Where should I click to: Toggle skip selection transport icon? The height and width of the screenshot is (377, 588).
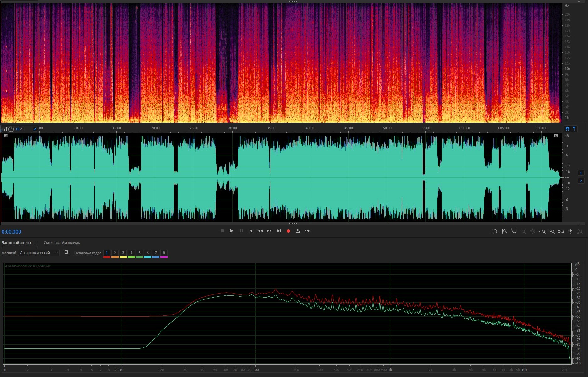(x=307, y=231)
